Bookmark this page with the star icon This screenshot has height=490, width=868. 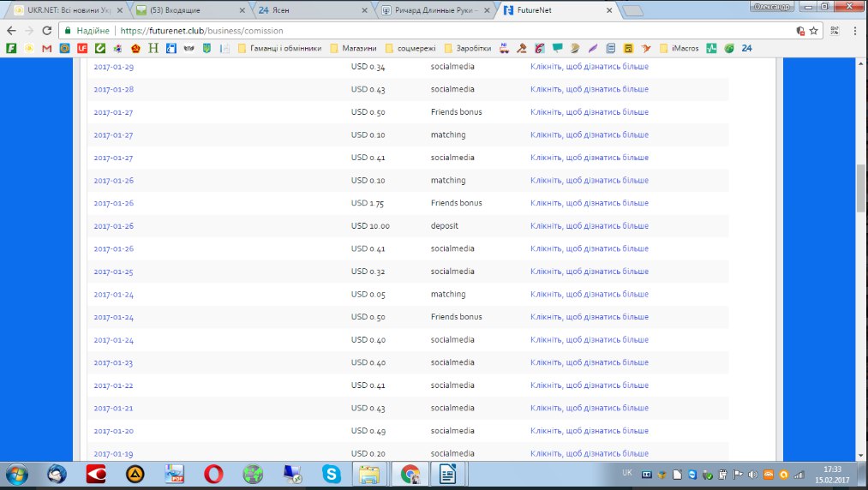point(813,30)
